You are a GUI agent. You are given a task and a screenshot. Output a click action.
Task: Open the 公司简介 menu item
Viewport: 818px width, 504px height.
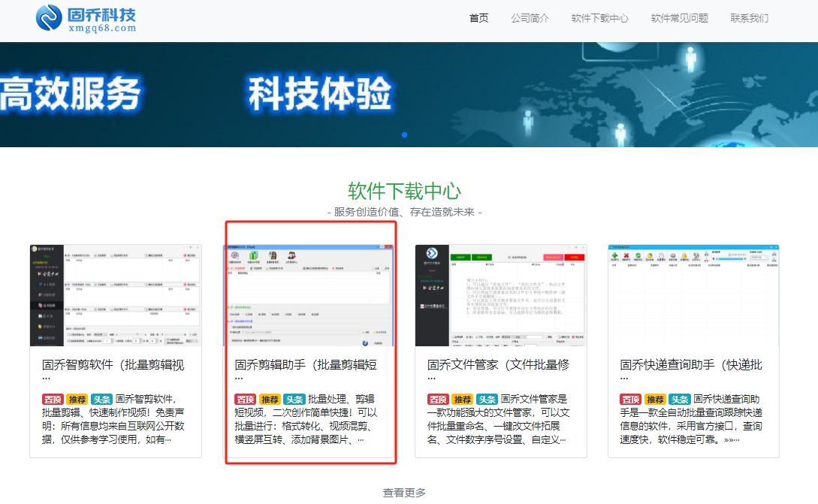tap(530, 18)
